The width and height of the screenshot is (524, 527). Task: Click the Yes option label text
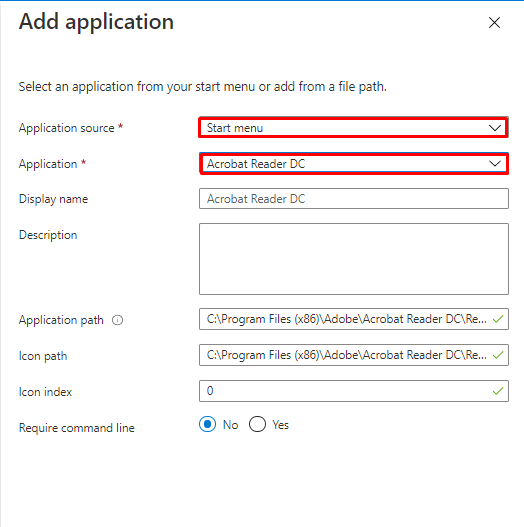[280, 425]
